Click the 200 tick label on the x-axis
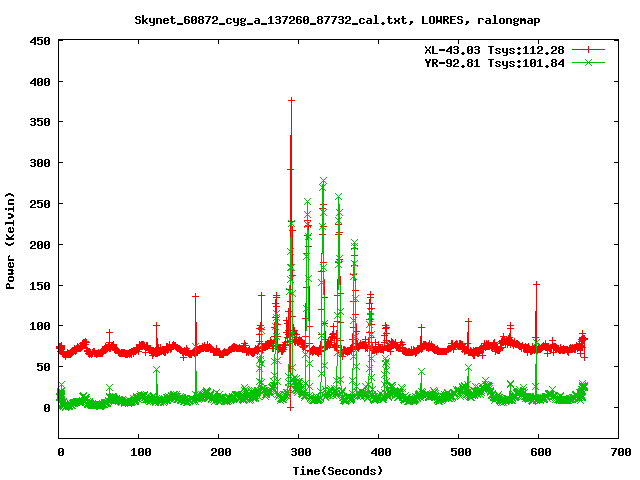Viewport: 640px width, 480px height. tap(220, 452)
